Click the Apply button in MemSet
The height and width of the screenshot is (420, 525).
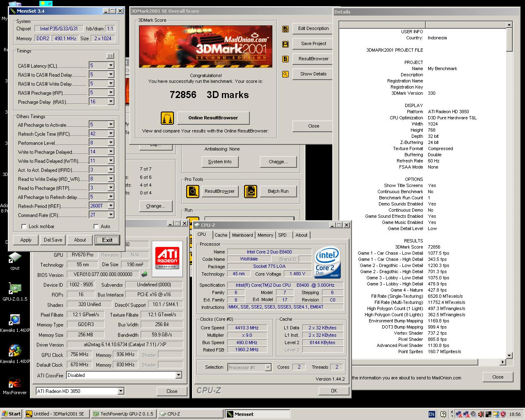(26, 240)
